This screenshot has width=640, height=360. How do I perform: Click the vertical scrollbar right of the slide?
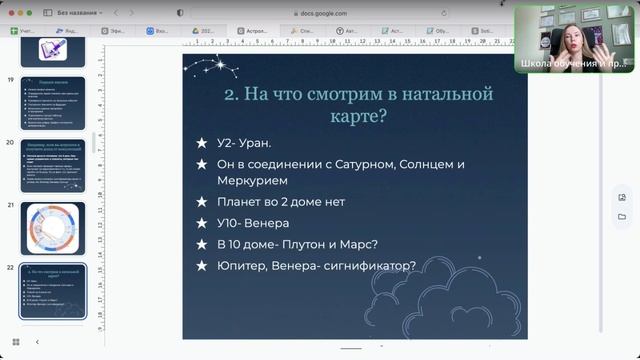pos(601,204)
